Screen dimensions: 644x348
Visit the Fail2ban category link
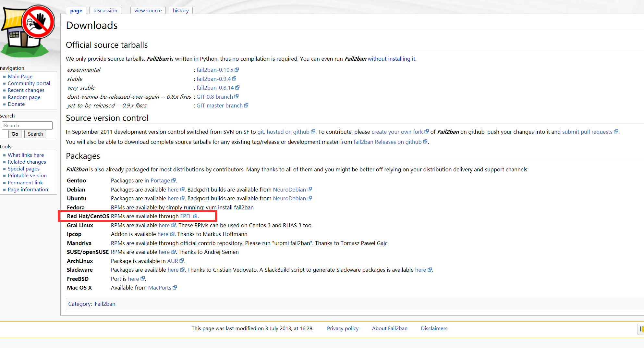[x=105, y=304]
